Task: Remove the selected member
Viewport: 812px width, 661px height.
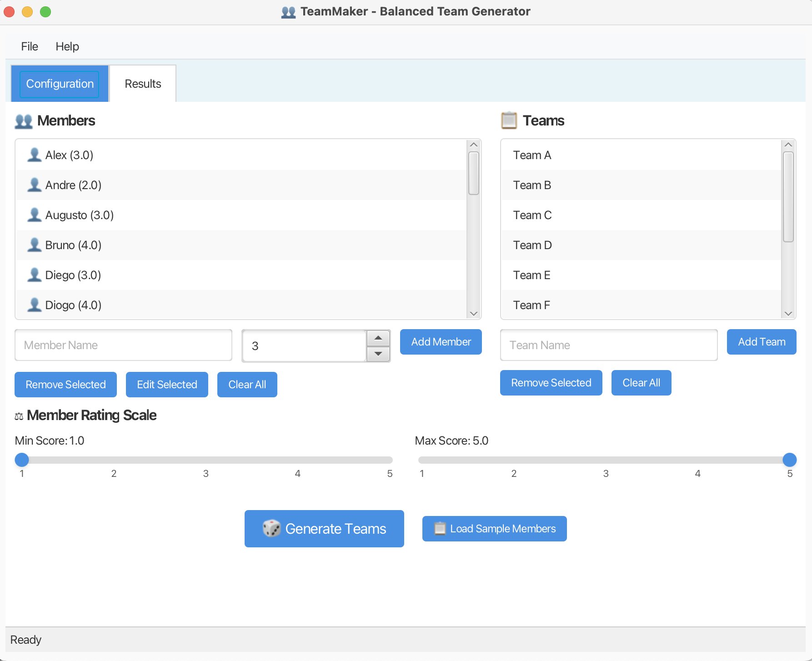Action: [65, 385]
